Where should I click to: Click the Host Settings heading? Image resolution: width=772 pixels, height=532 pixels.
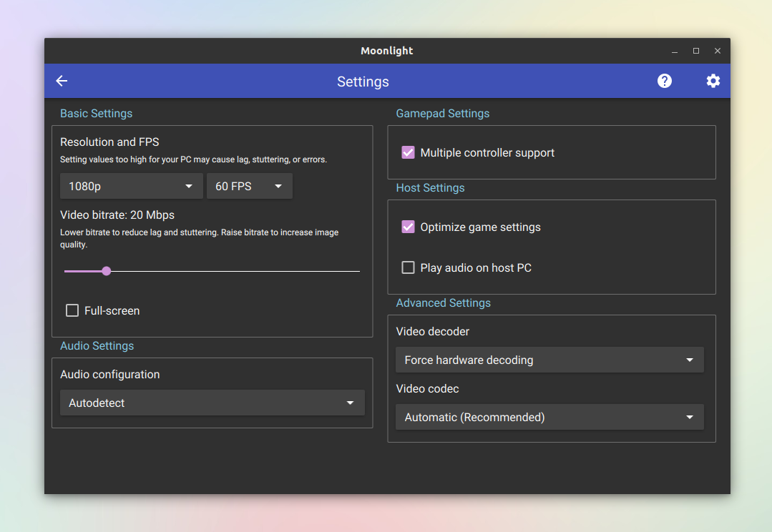pos(430,187)
